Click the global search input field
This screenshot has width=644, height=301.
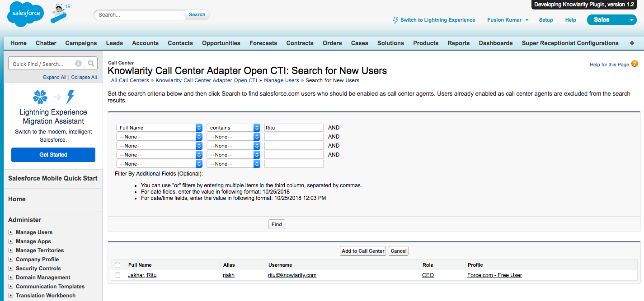(x=140, y=15)
